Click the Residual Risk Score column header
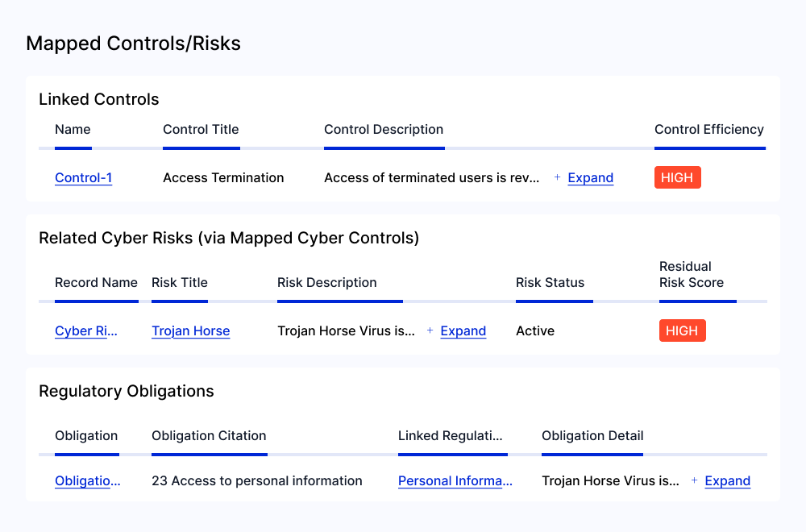806x532 pixels. pyautogui.click(x=692, y=275)
